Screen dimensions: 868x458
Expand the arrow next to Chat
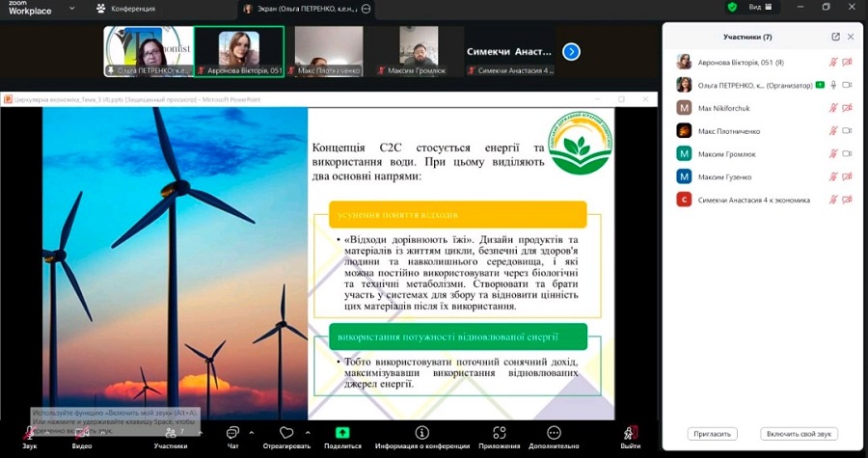tap(252, 431)
